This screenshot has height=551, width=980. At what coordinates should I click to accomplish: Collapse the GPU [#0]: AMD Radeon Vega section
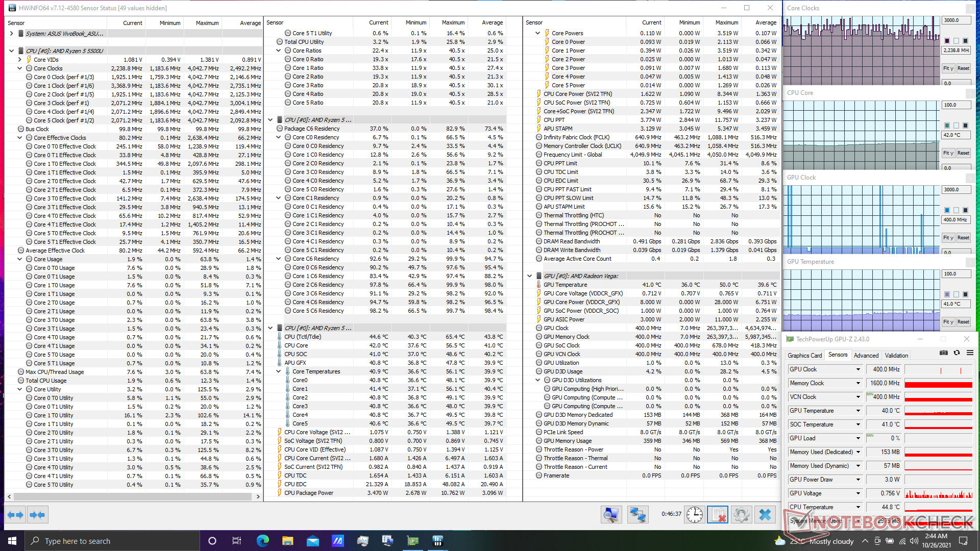click(x=530, y=276)
